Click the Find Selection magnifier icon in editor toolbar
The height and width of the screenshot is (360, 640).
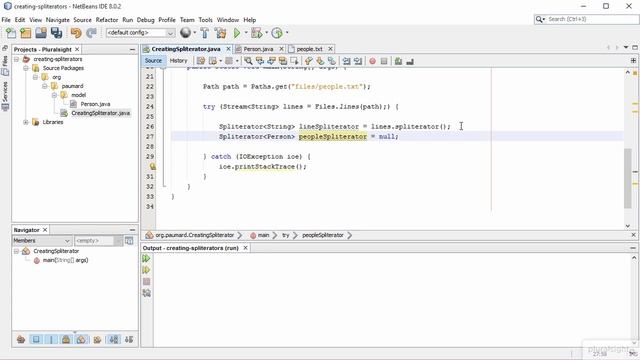[x=248, y=61]
